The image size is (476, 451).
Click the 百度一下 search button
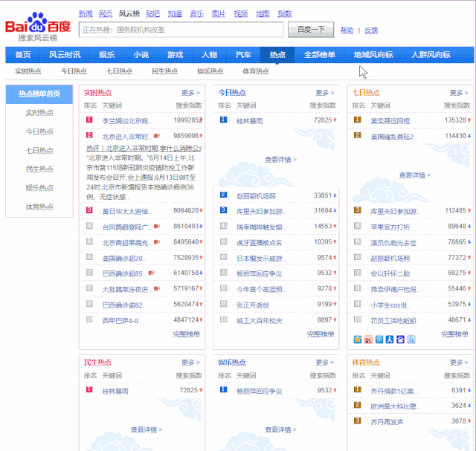tap(311, 30)
